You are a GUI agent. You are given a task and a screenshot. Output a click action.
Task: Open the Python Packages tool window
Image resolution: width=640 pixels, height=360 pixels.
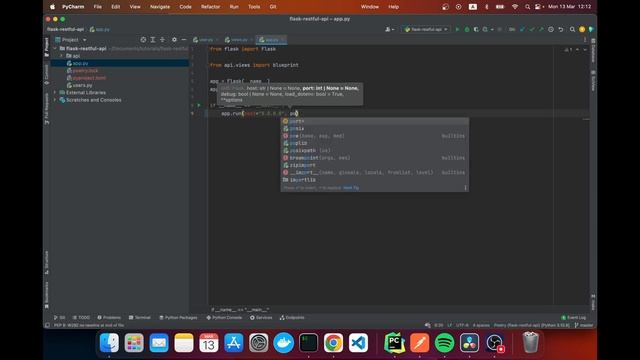(x=178, y=318)
